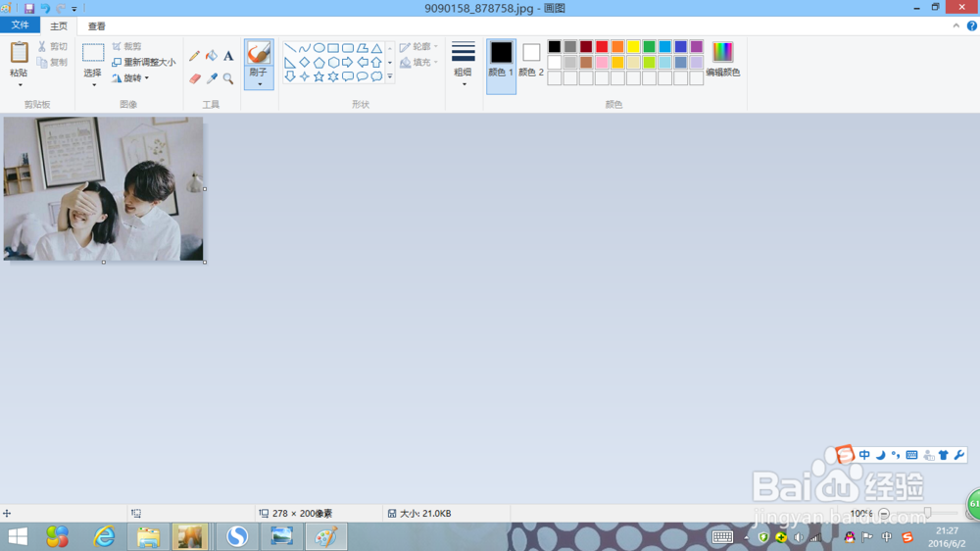Pick the black color swatch
The image size is (980, 551).
(x=555, y=46)
